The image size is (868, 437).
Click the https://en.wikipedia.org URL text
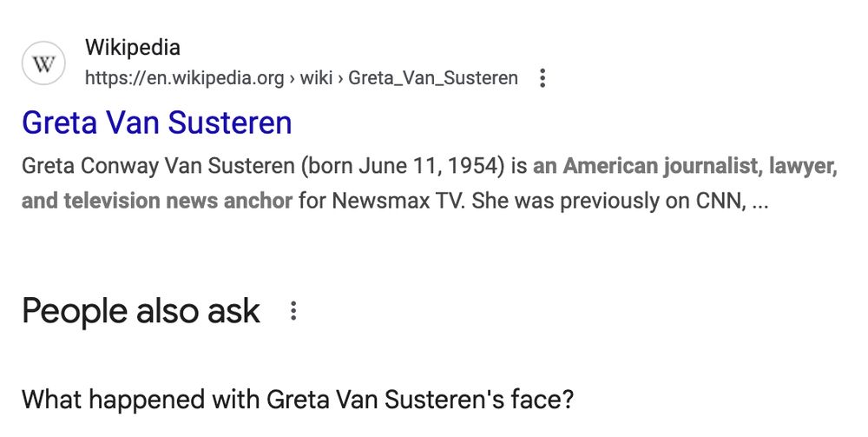pos(184,78)
